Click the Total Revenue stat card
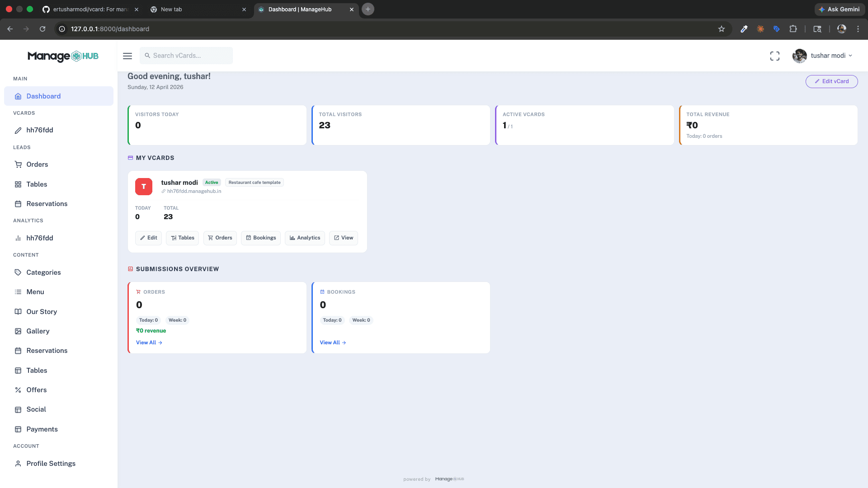The width and height of the screenshot is (868, 488). [769, 125]
